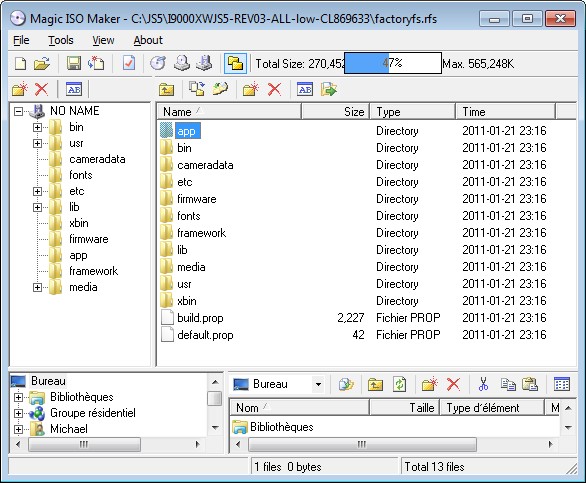Save the image using the floppy disk icon
The height and width of the screenshot is (483, 586).
coord(74,63)
